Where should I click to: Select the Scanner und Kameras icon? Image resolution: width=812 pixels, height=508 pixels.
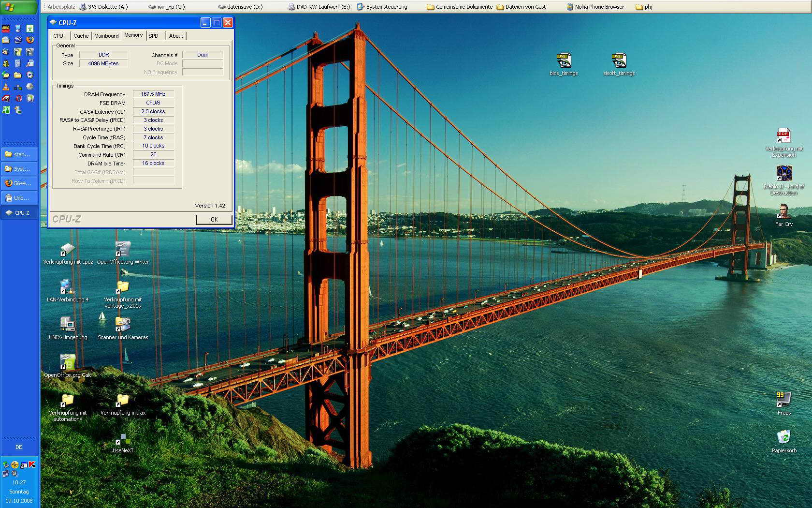click(123, 329)
